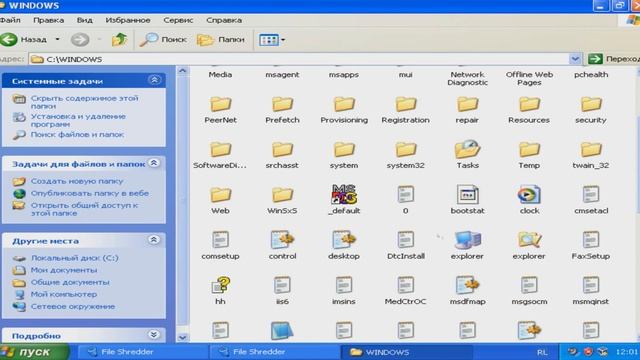Select the control settings file icon
This screenshot has width=640, height=360.
click(x=282, y=240)
